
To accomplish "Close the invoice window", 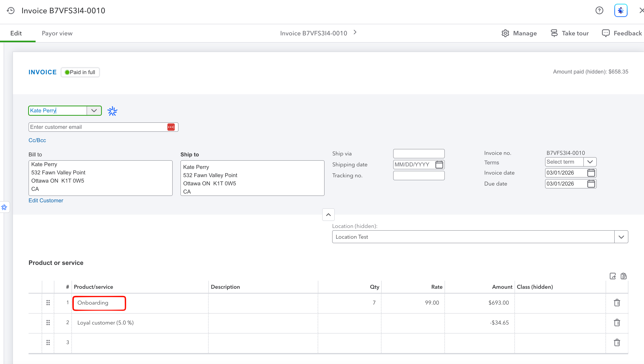I will click(641, 11).
